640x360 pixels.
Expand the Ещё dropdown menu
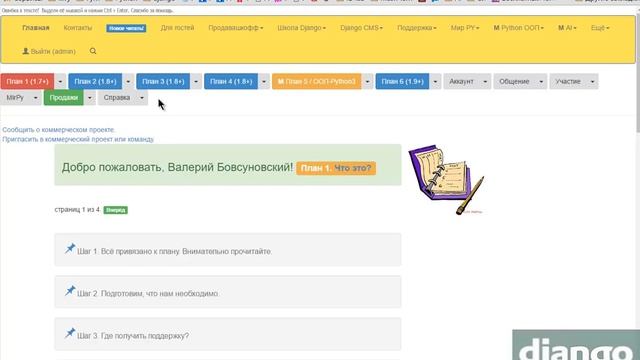(600, 28)
